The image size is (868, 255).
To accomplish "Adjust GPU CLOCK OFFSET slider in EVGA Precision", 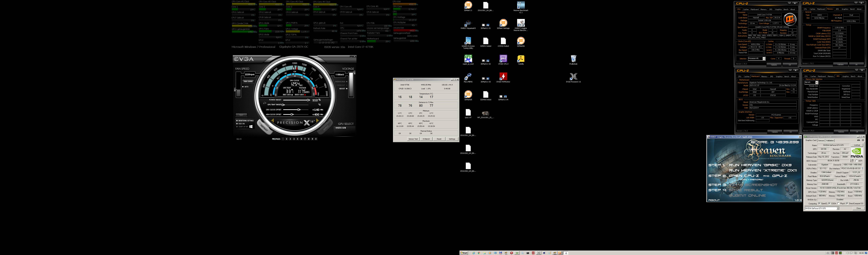I will [296, 110].
